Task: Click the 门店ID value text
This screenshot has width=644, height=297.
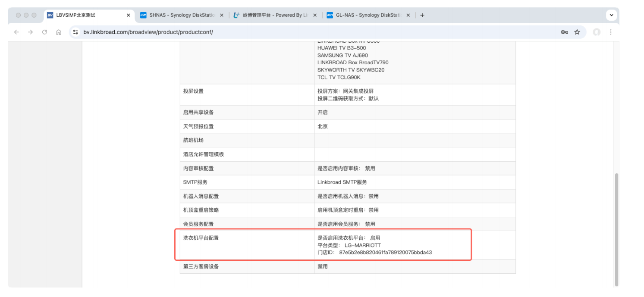Action: pyautogui.click(x=385, y=252)
